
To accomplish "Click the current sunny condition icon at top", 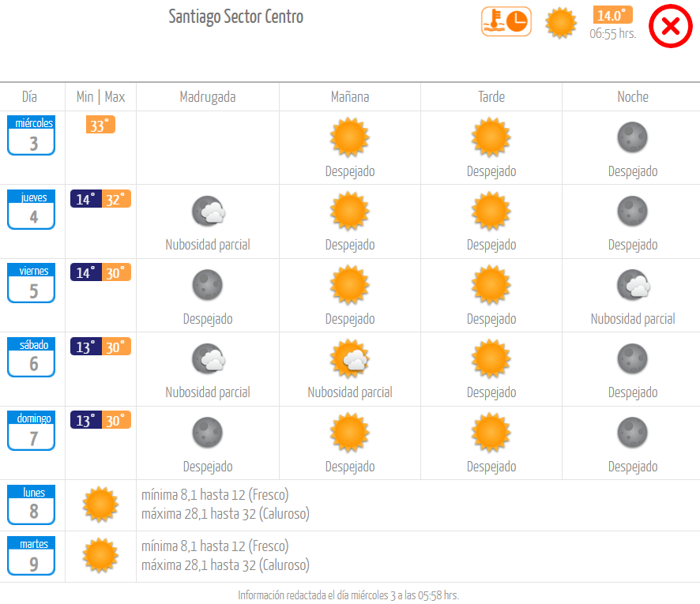I will pyautogui.click(x=561, y=22).
